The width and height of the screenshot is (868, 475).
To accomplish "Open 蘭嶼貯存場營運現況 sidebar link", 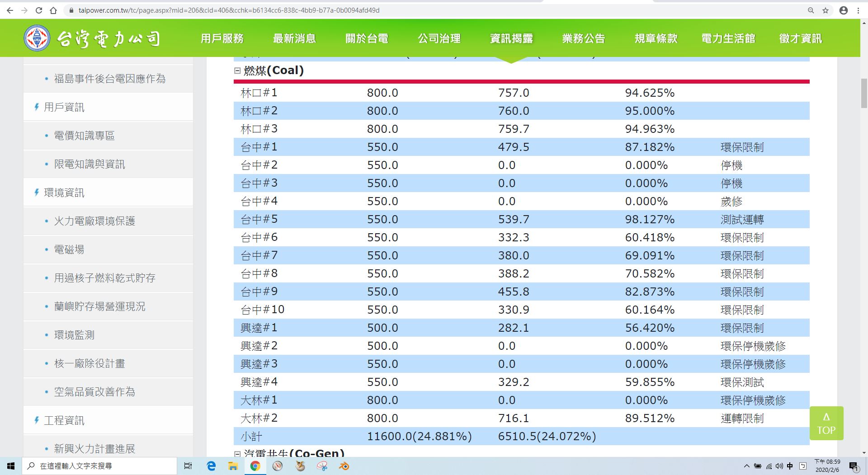I will tap(100, 306).
